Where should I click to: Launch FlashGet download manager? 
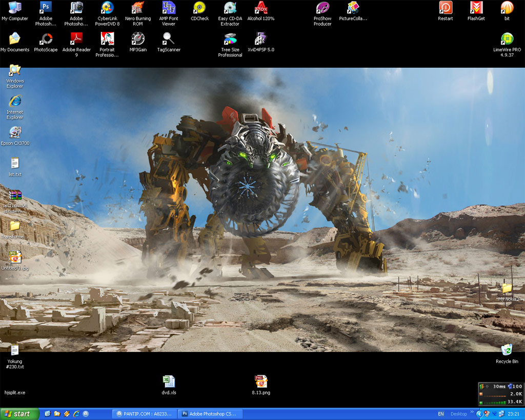[x=476, y=11]
